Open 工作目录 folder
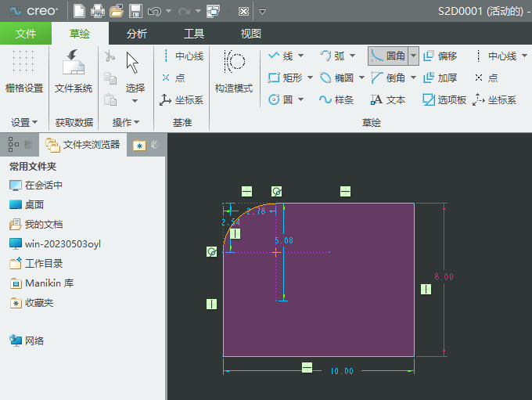The height and width of the screenshot is (400, 532). click(x=36, y=264)
